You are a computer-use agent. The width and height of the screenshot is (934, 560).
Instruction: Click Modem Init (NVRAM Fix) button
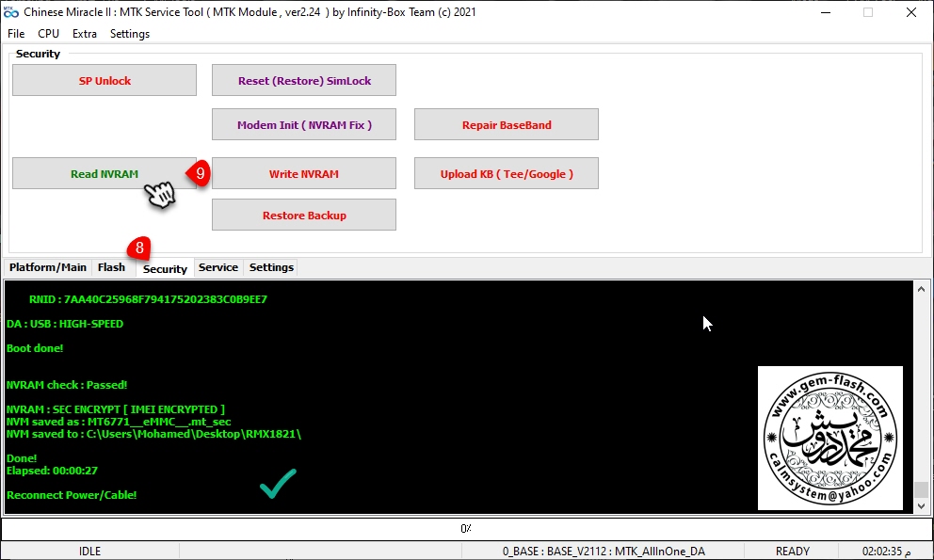pos(304,124)
